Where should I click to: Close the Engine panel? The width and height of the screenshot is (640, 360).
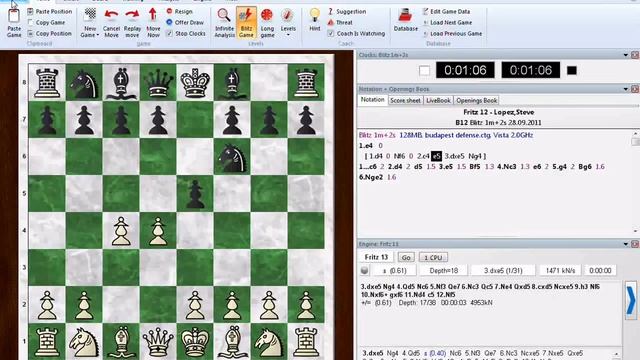click(635, 244)
